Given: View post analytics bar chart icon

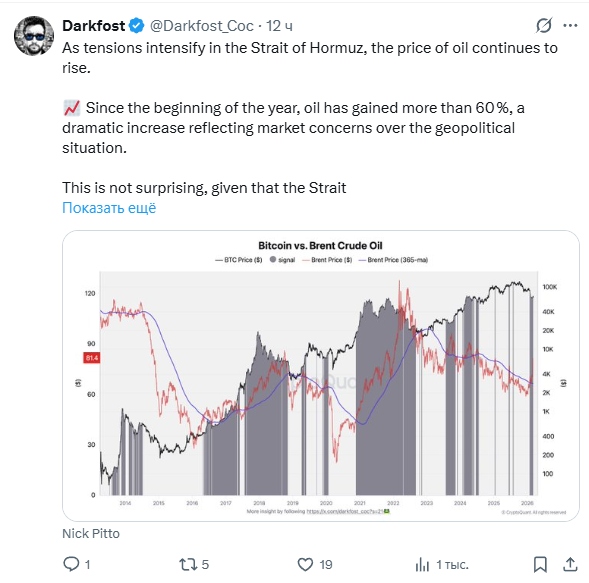Looking at the screenshot, I should [422, 565].
